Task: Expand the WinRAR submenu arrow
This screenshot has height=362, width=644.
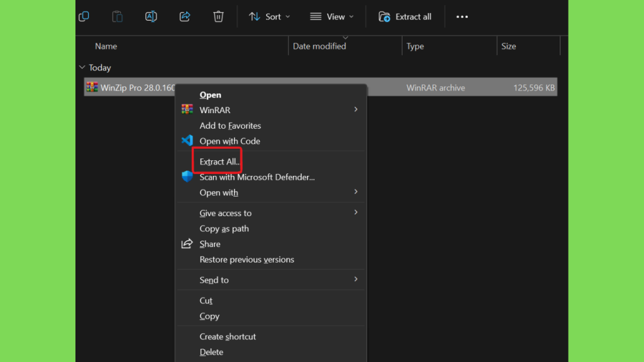Action: [356, 109]
